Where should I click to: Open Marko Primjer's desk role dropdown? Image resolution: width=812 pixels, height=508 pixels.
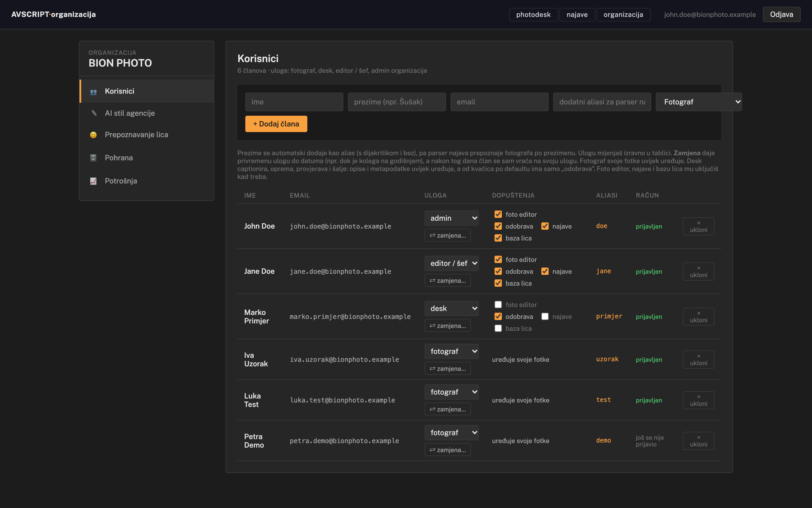click(451, 308)
